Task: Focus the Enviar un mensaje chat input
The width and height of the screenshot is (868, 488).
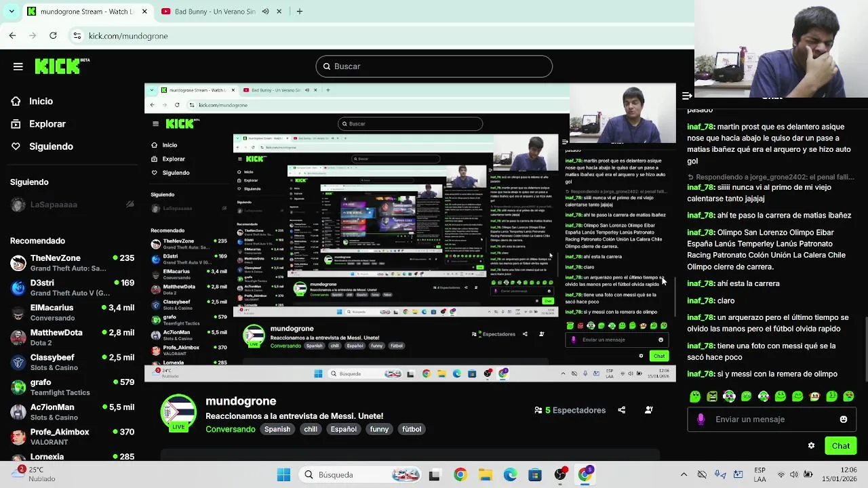Action: (772, 420)
